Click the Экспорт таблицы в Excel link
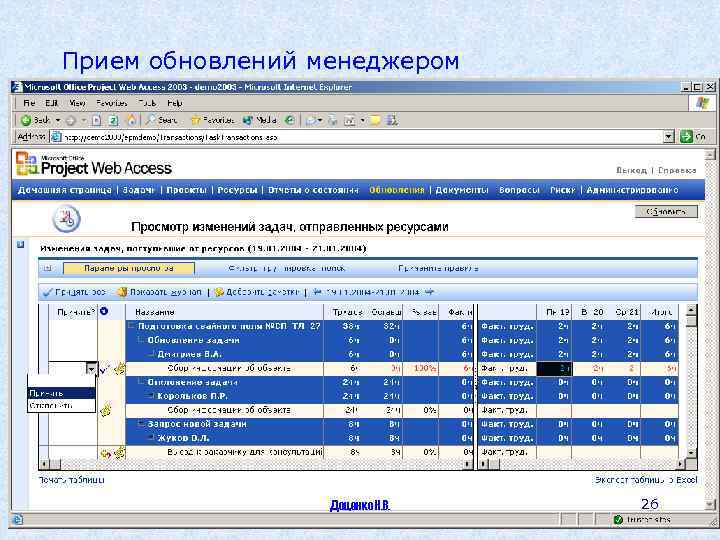Viewport: 720px width, 540px height. tap(646, 479)
